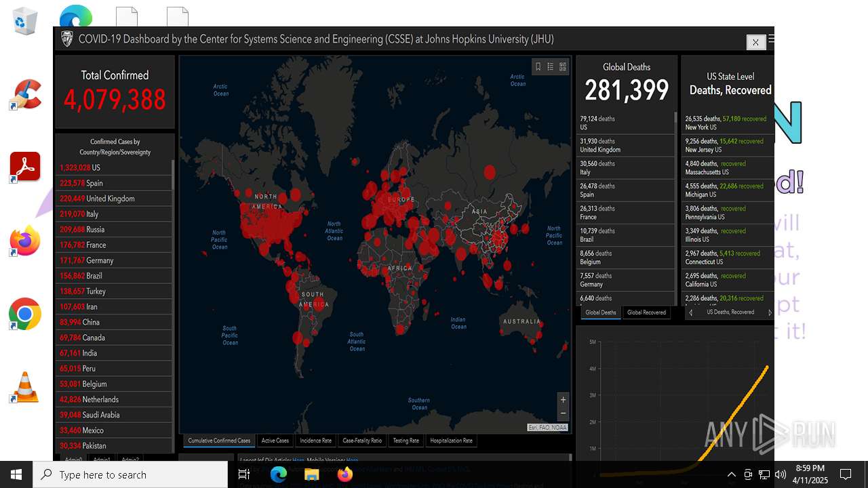Open Firefox desktop shortcut
Screen dimensions: 868x488
(x=25, y=241)
